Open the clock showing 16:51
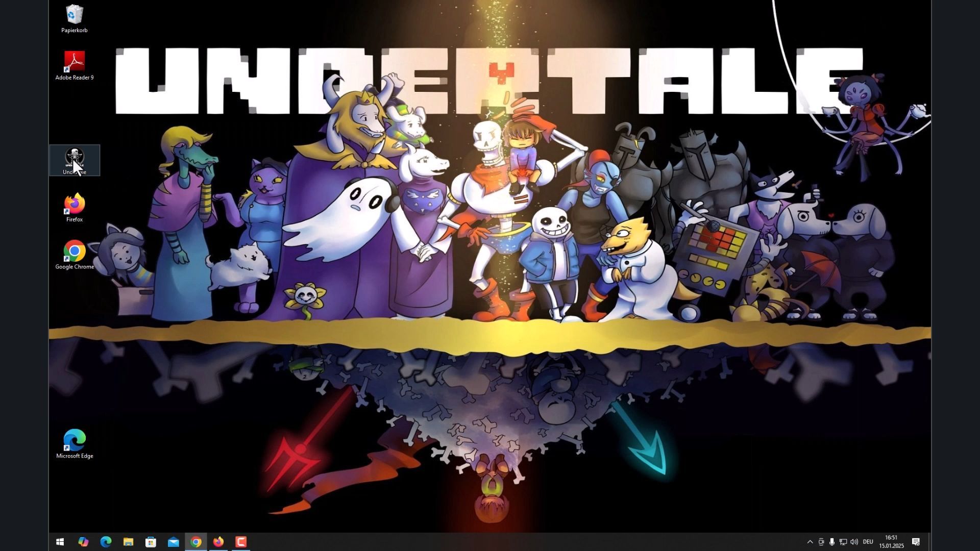Viewport: 980px width, 551px height. (891, 542)
